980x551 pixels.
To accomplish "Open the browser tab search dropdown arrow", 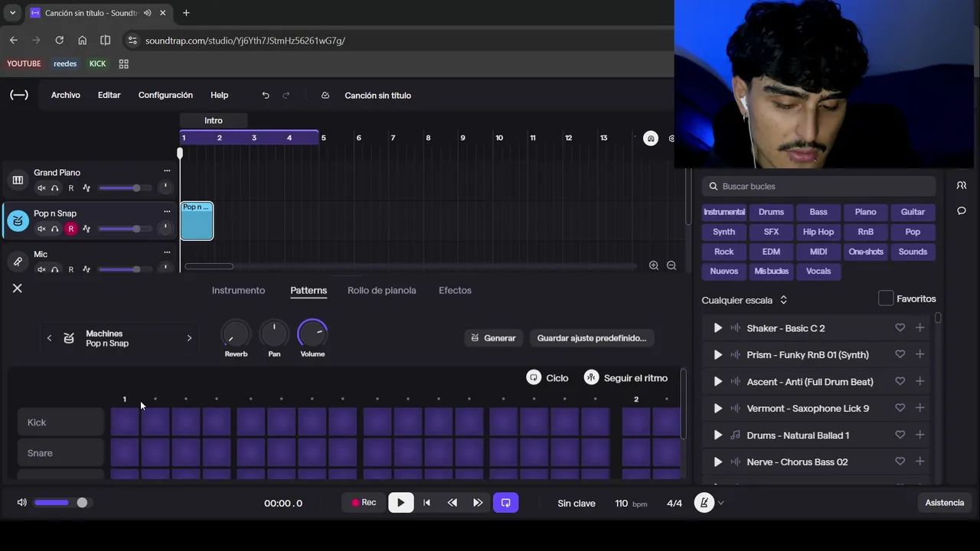I will tap(12, 13).
